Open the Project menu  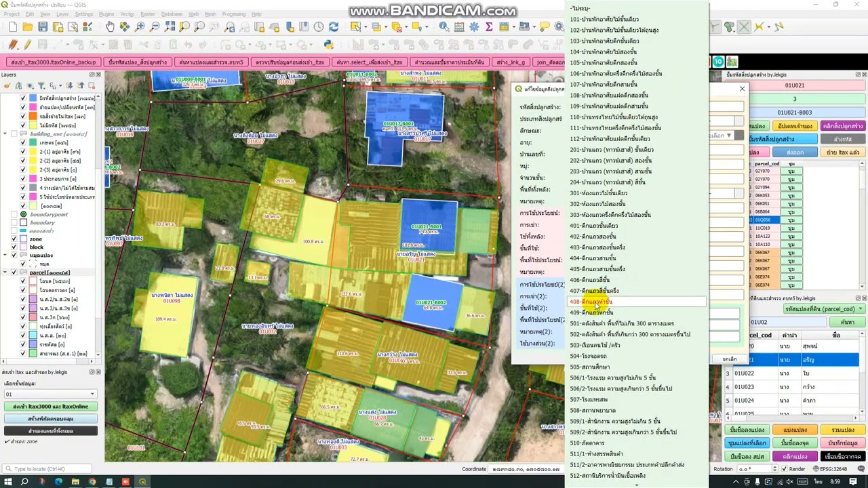pyautogui.click(x=12, y=14)
